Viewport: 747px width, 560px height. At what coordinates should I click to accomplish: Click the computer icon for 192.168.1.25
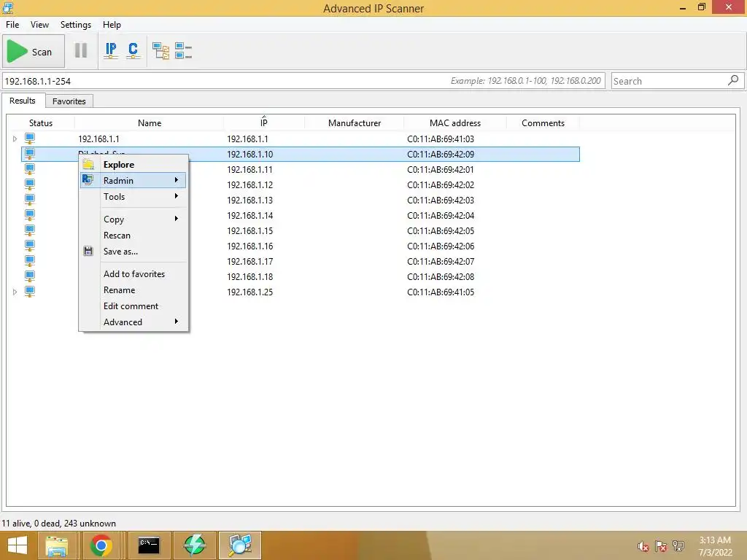[29, 292]
